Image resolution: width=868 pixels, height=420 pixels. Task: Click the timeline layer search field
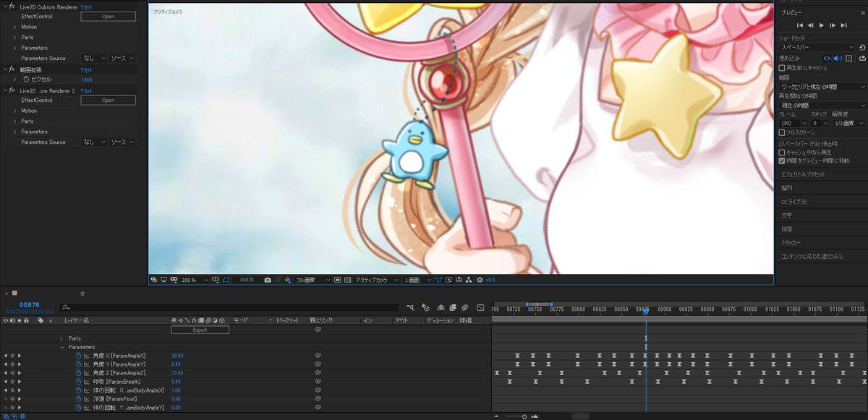tap(230, 308)
